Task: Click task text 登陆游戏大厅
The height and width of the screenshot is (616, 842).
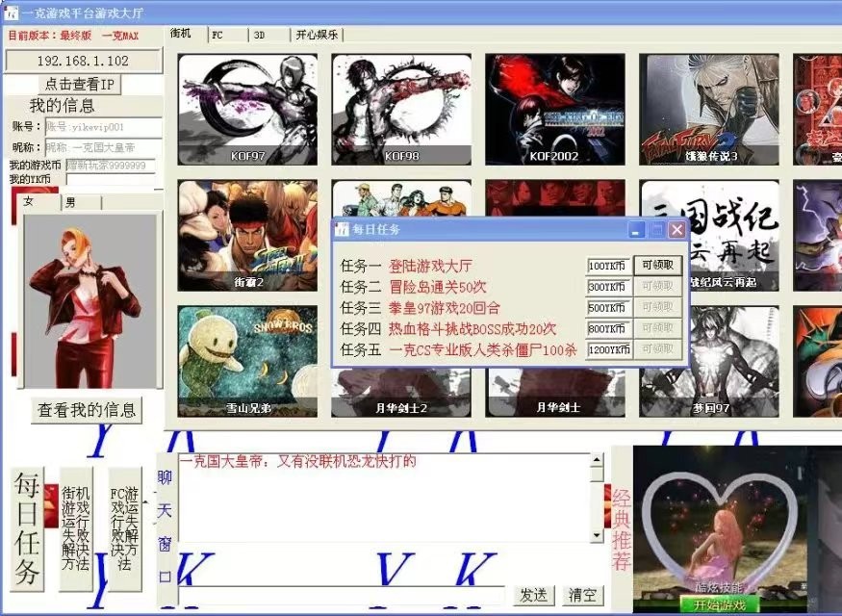Action: 431,266
